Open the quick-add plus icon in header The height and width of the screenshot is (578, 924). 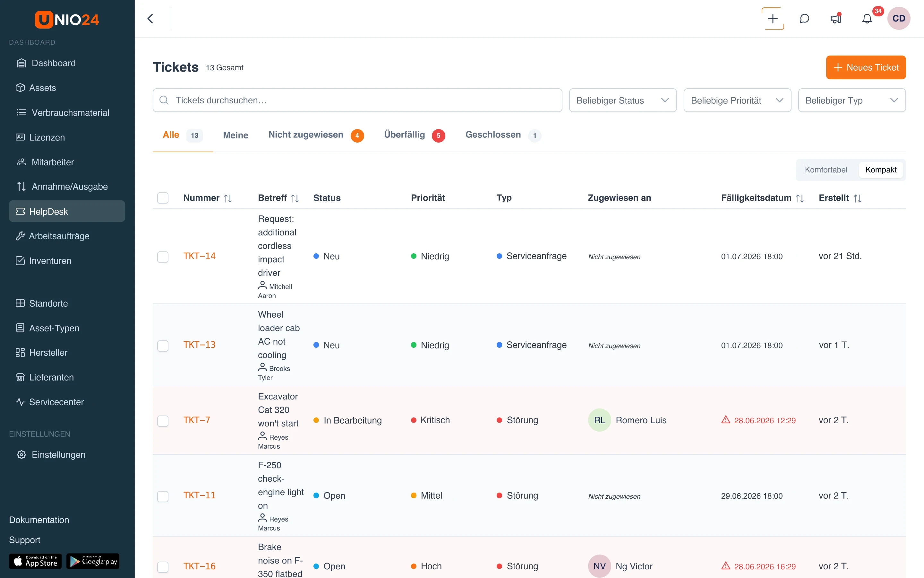point(773,19)
